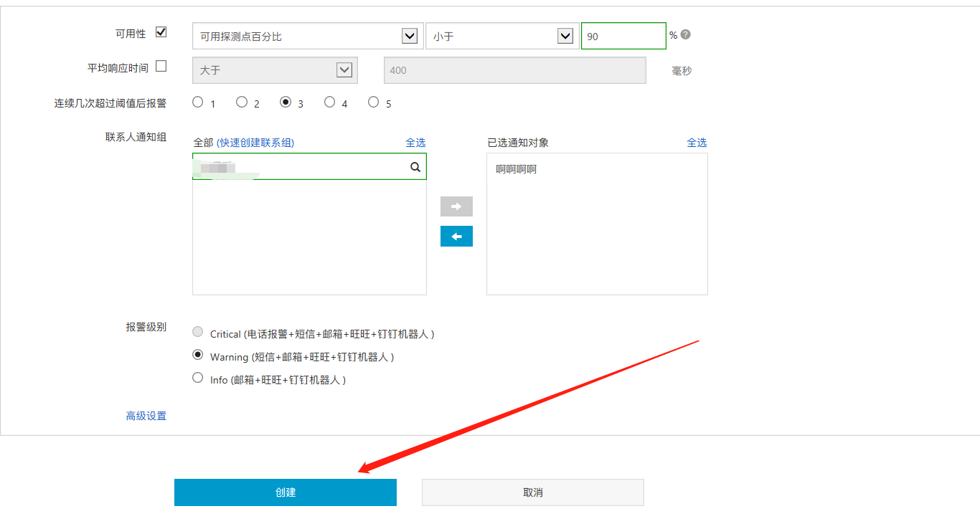Uncheck the 可用性 checkbox
980x524 pixels.
[161, 32]
